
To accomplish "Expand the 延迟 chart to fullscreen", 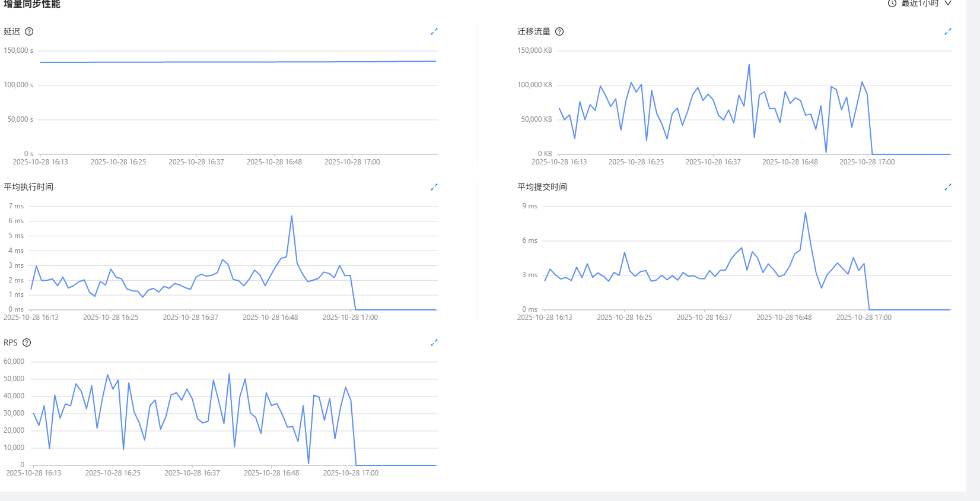I will click(x=434, y=31).
